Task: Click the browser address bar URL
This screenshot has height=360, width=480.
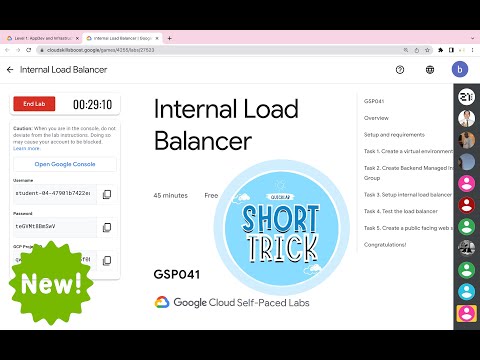Action: (x=100, y=50)
